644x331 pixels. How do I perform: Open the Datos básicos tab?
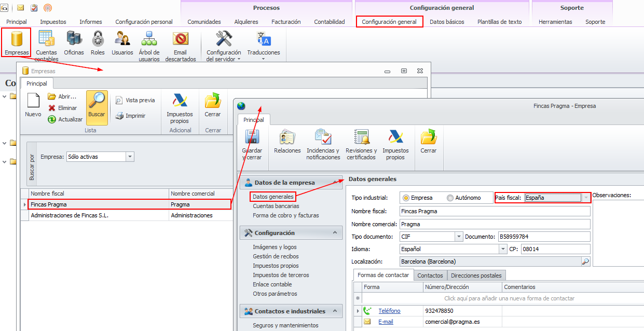447,22
